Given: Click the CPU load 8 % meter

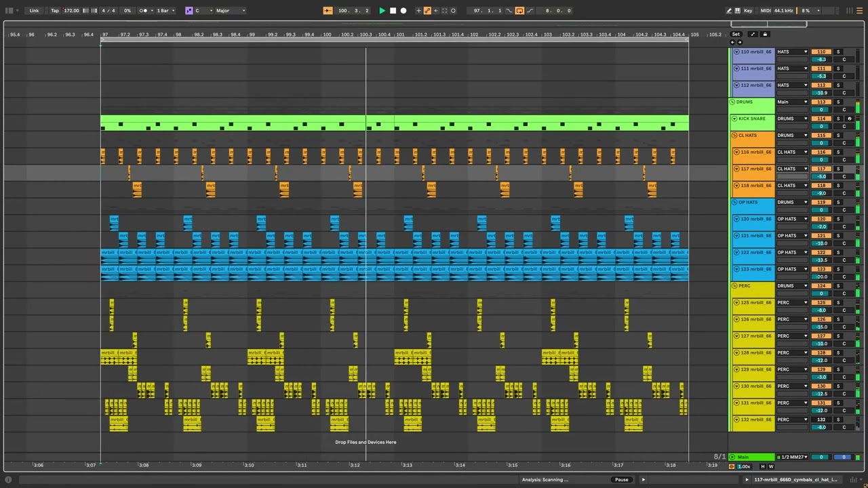Looking at the screenshot, I should coord(807,11).
